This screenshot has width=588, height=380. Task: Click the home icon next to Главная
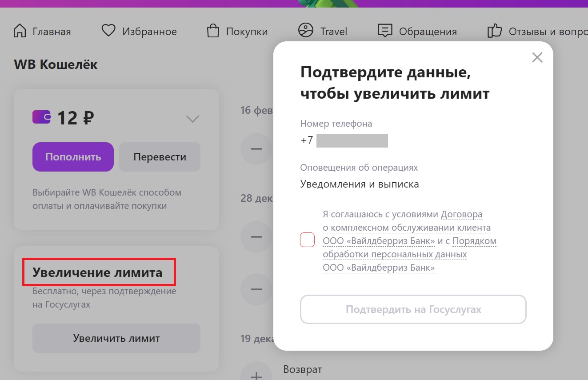20,31
